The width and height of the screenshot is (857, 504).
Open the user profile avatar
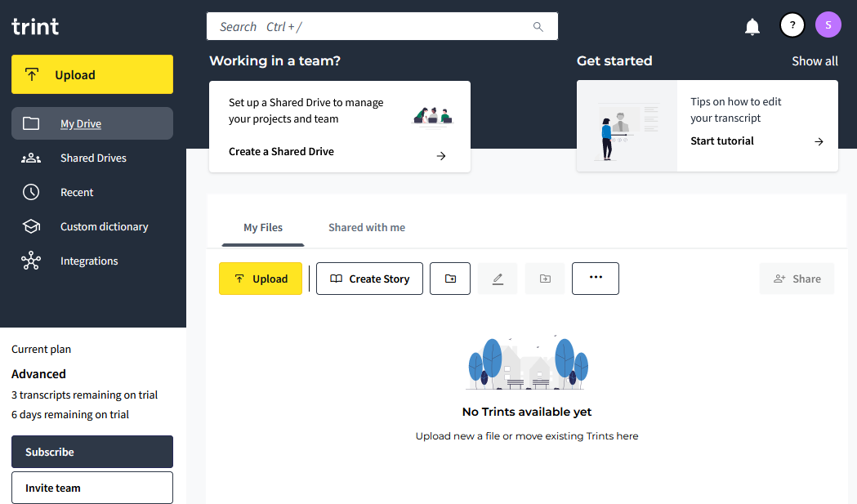coord(828,25)
